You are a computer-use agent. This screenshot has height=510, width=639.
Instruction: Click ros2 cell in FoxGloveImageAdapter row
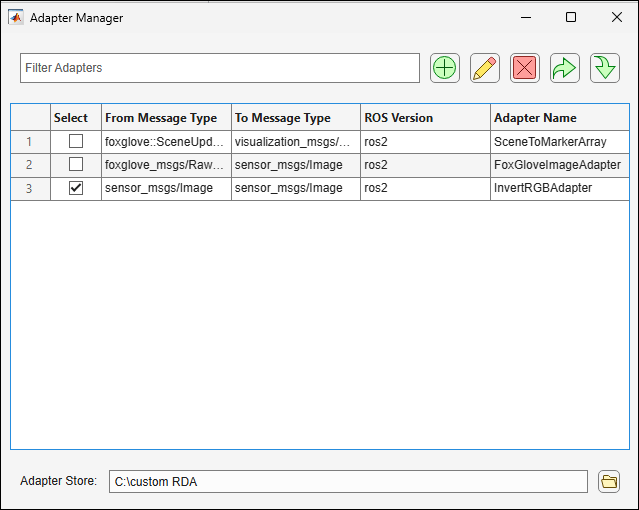tap(425, 165)
